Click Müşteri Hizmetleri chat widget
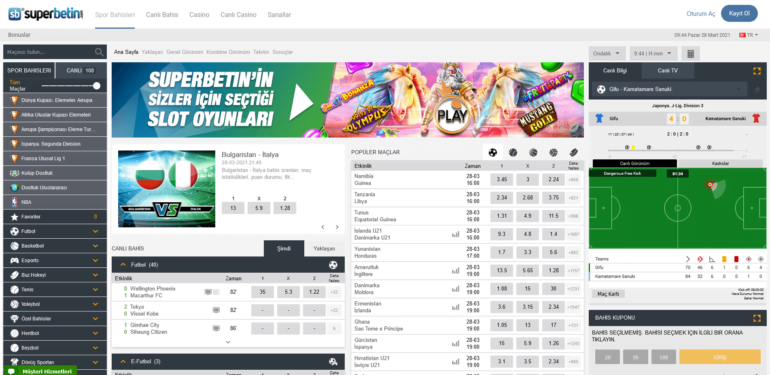Viewport: 770px width, 375px height. point(41,371)
